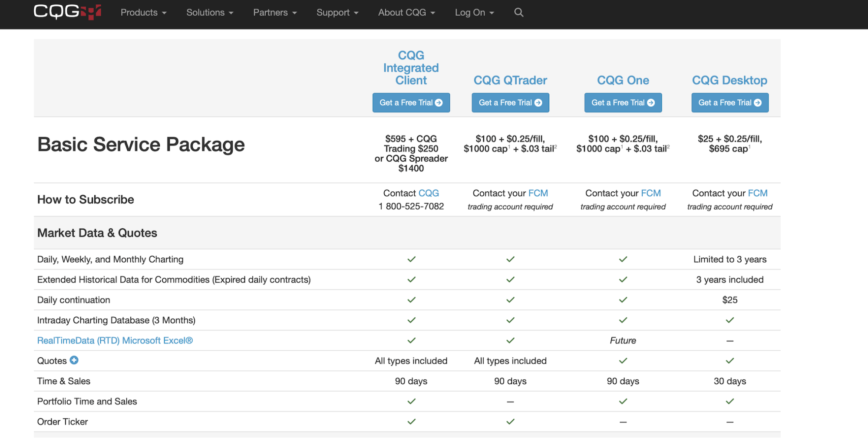The image size is (868, 438).
Task: Open RealTimeData (RTD) Microsoft Excel link
Action: [x=115, y=340]
